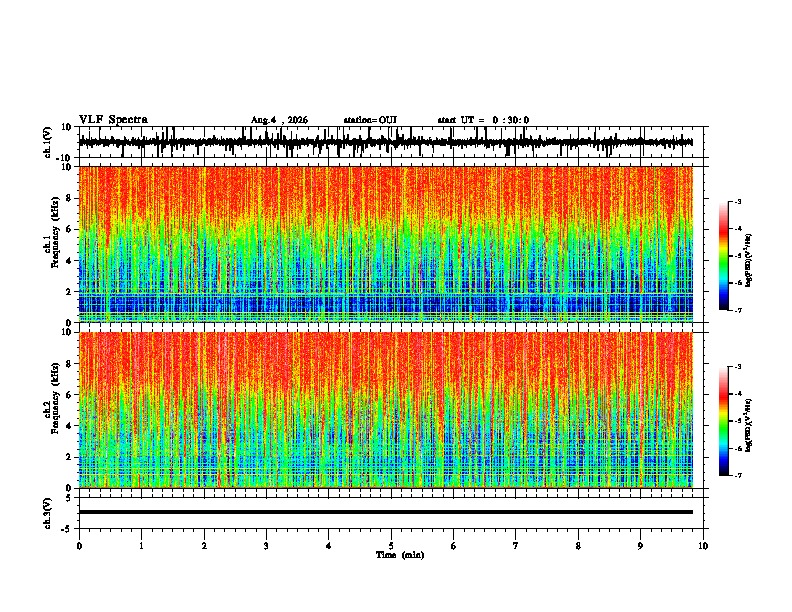
Task: Click time axis tick label "7"
Action: (x=516, y=546)
